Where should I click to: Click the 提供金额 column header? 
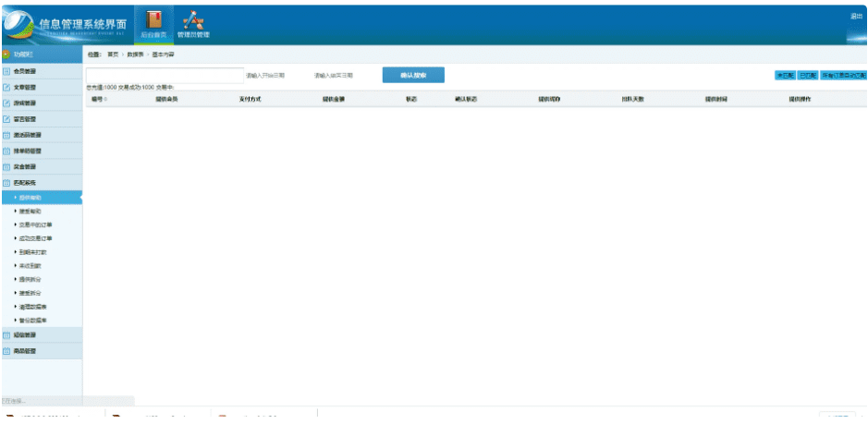tap(334, 99)
